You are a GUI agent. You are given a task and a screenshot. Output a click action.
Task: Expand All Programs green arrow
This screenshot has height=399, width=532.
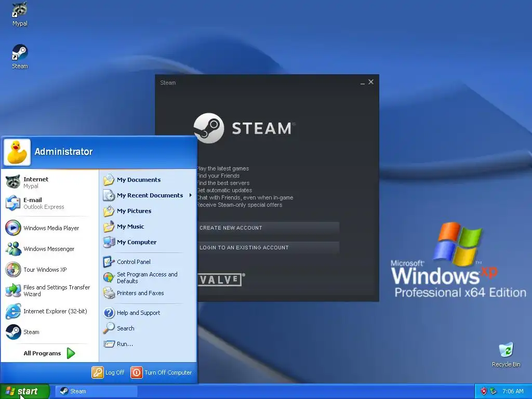tap(71, 353)
